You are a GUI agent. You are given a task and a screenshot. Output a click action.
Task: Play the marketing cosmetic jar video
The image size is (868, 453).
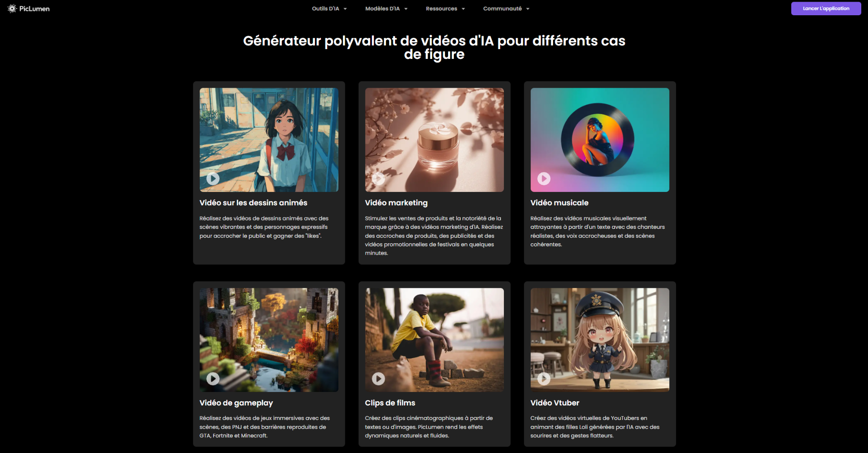[378, 178]
